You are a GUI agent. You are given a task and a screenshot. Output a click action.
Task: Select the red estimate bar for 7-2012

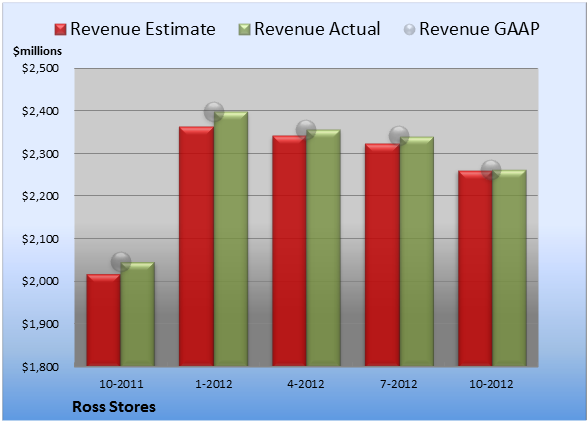pos(382,255)
